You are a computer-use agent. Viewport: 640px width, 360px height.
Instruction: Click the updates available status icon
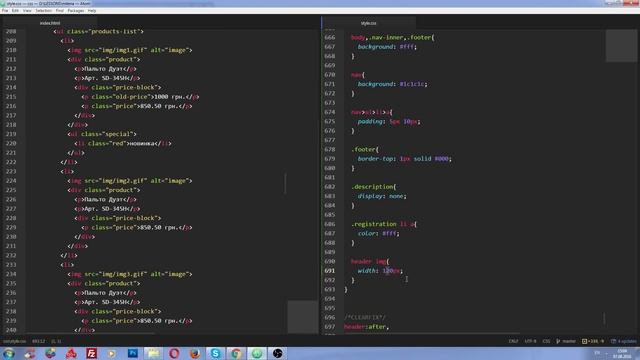(624, 341)
